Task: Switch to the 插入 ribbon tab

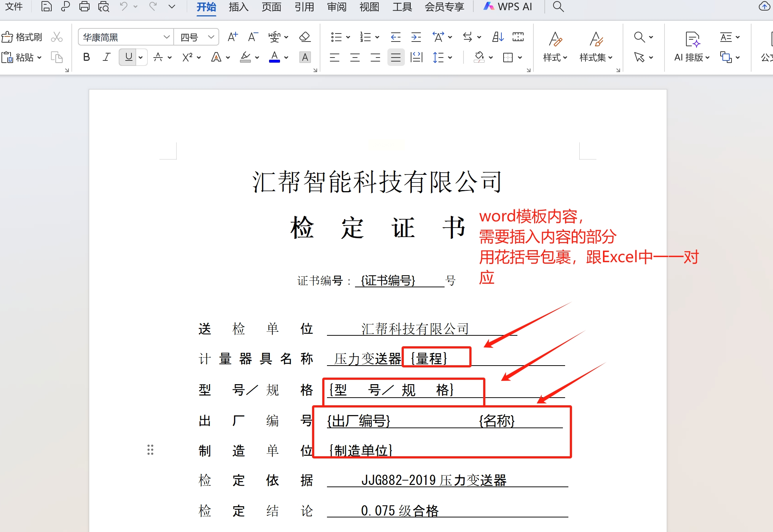Action: pyautogui.click(x=238, y=7)
